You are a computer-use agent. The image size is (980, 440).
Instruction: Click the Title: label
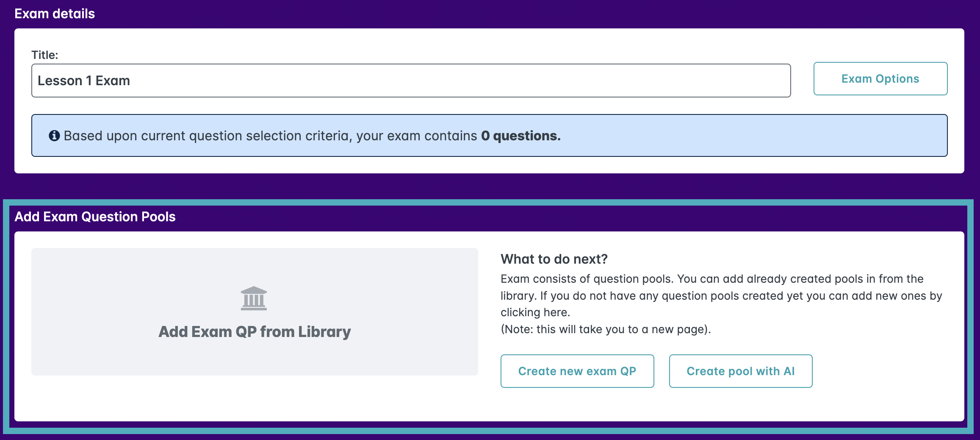tap(44, 55)
